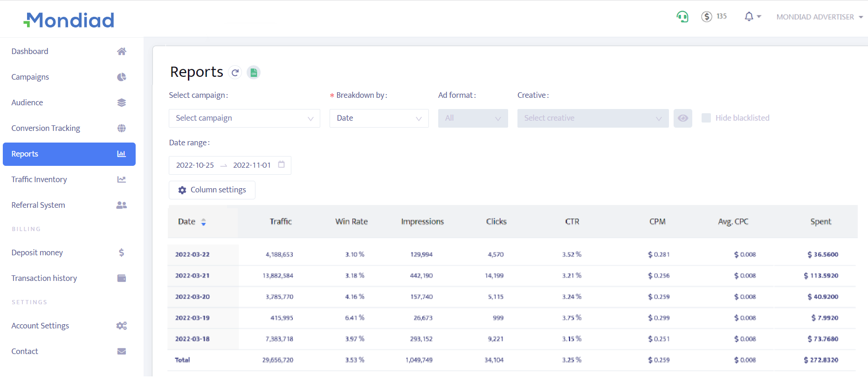Click the gear icon in Column settings
The width and height of the screenshot is (868, 382).
(x=182, y=190)
